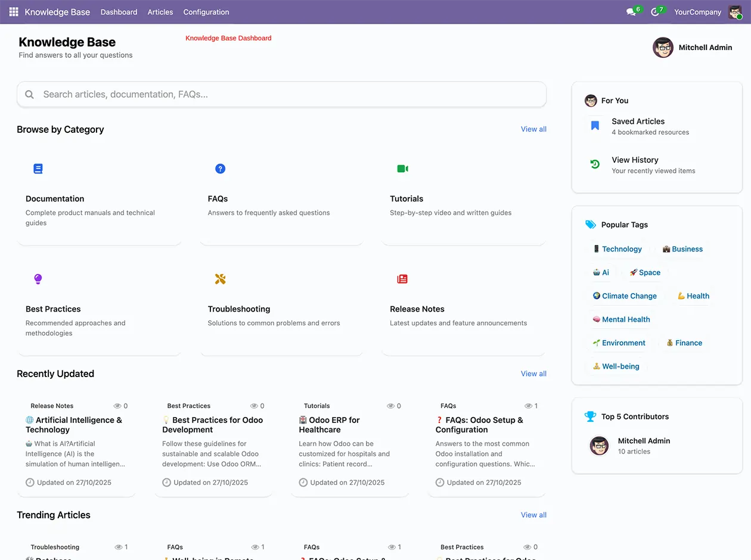Open the View History icon
The image size is (751, 560).
point(593,164)
